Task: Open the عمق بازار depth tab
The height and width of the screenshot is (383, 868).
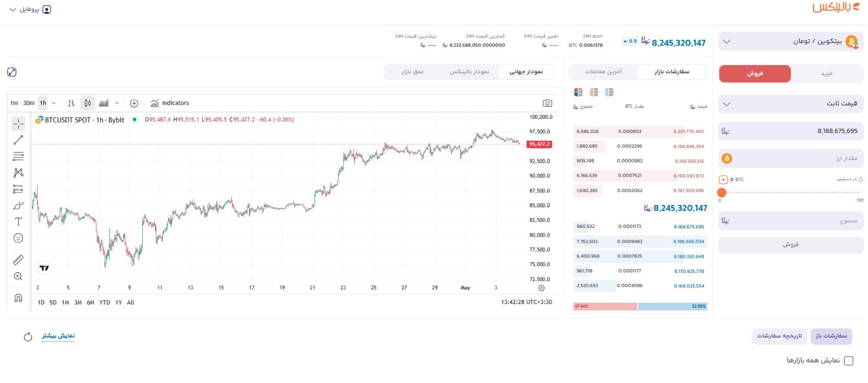Action: point(413,72)
